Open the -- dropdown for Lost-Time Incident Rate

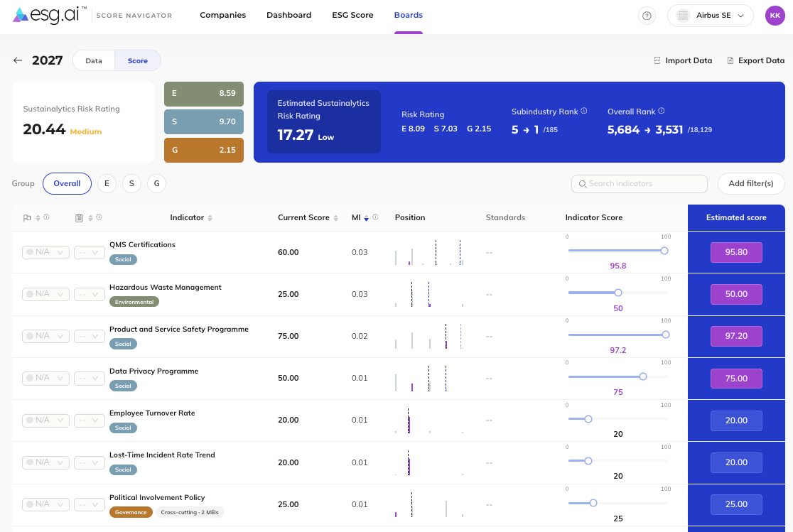(x=90, y=462)
